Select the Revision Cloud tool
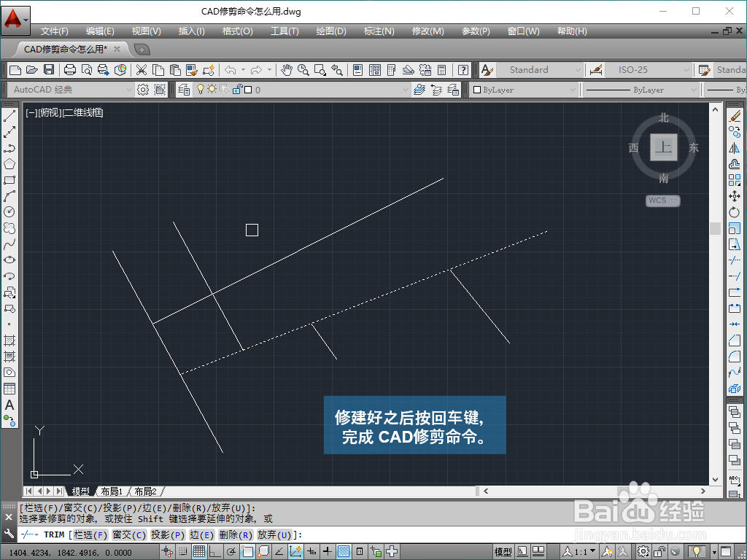Viewport: 747px width, 560px height. (9, 228)
